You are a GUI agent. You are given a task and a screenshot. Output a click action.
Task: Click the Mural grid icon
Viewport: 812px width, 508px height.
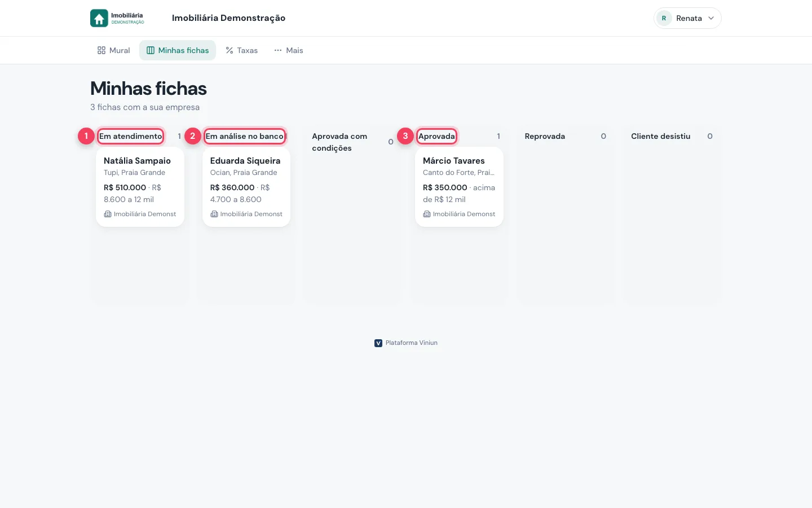coord(101,50)
